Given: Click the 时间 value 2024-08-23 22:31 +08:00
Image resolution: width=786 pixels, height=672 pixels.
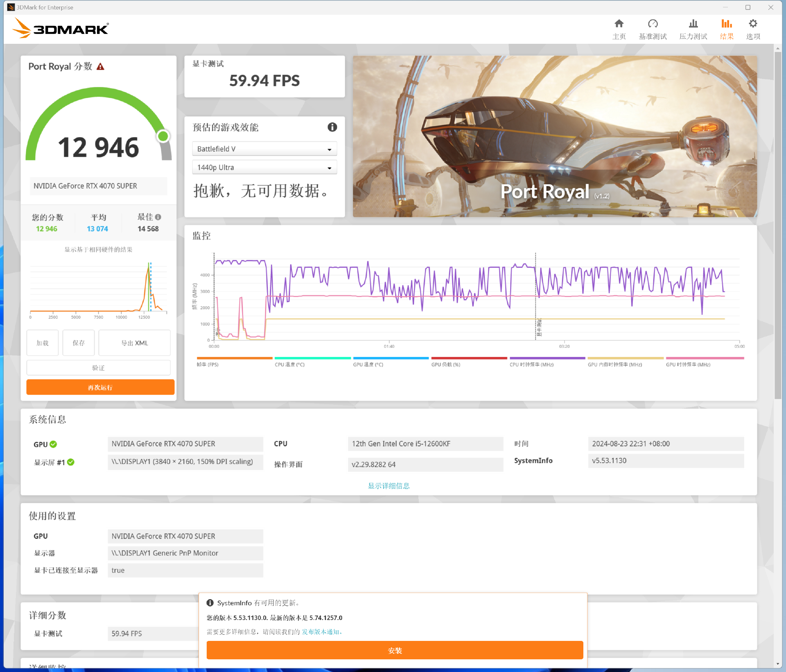Looking at the screenshot, I should (x=666, y=444).
